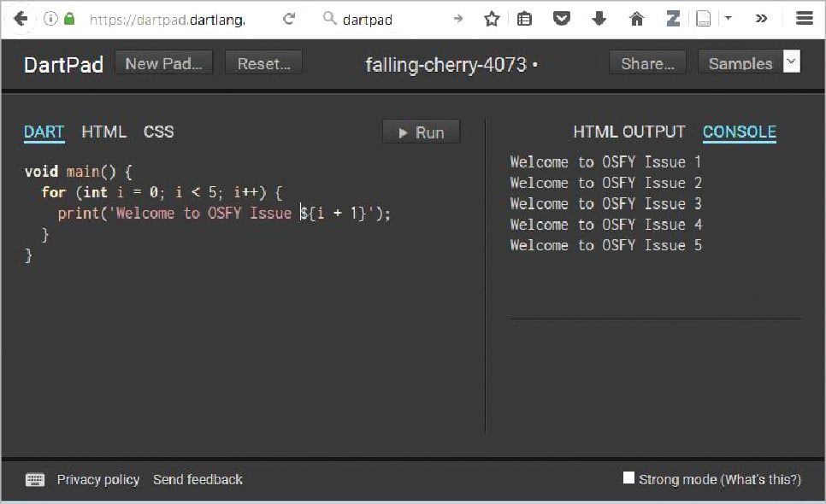This screenshot has height=504, width=826.
Task: Expand the Samples dropdown
Action: tap(791, 62)
